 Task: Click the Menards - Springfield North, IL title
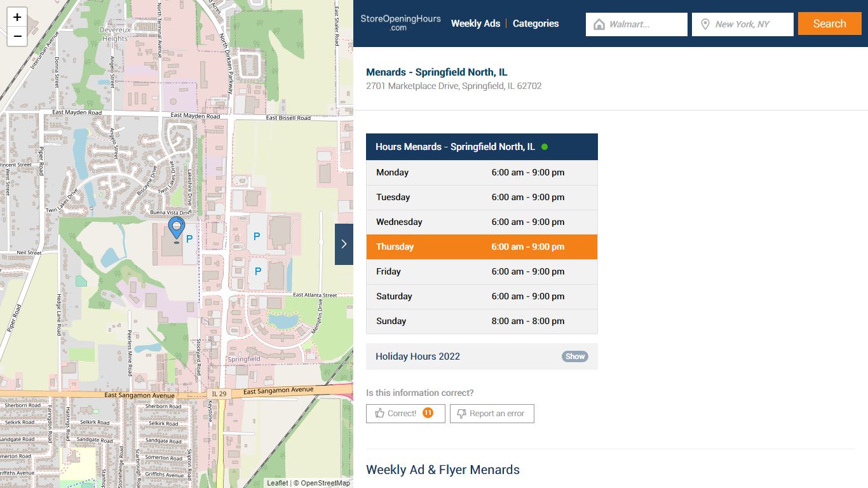437,72
